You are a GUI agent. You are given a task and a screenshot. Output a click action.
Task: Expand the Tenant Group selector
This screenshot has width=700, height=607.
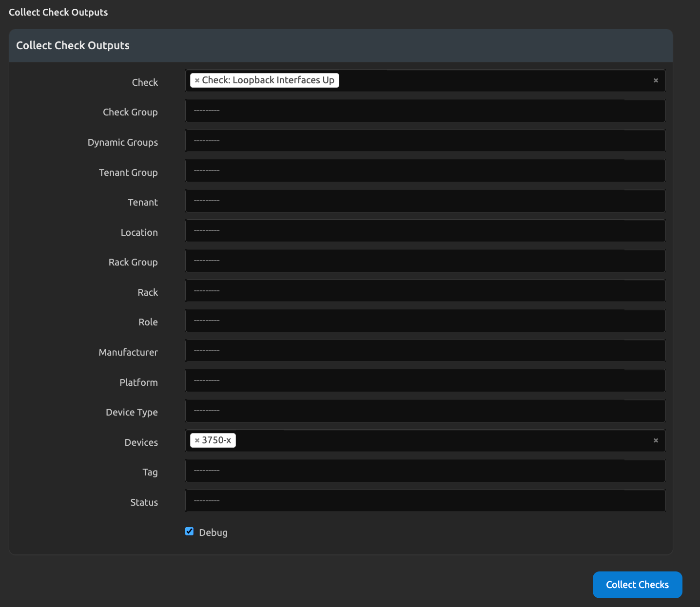tap(425, 171)
